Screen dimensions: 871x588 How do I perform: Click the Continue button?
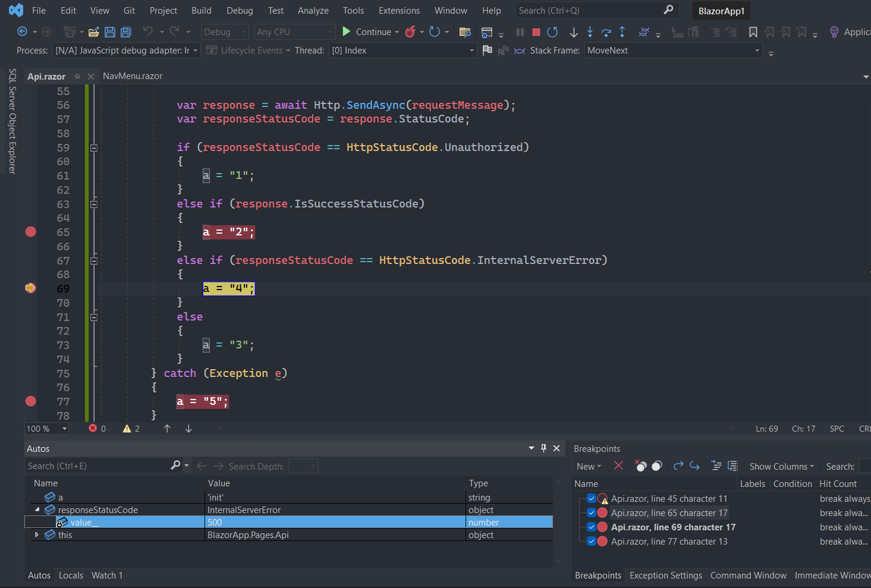(x=367, y=32)
